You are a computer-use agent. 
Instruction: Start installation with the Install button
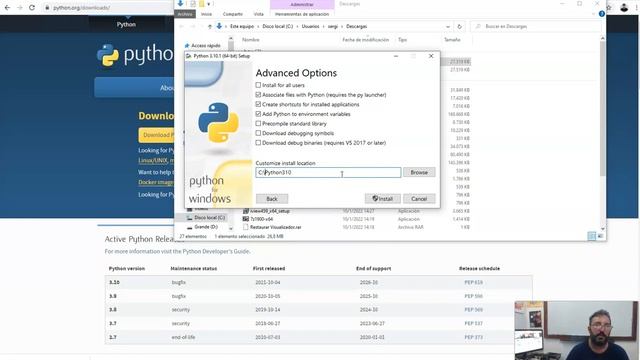click(x=382, y=199)
